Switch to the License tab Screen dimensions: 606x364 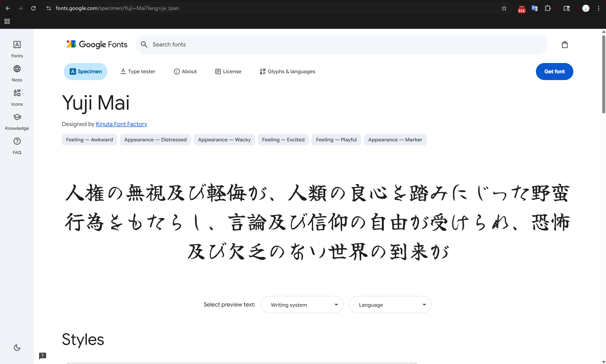228,71
